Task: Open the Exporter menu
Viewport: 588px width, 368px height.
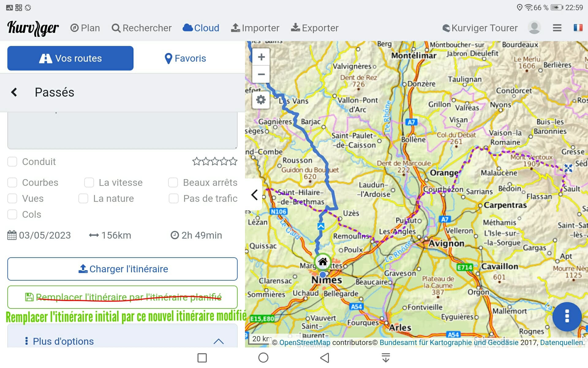Action: click(x=315, y=28)
